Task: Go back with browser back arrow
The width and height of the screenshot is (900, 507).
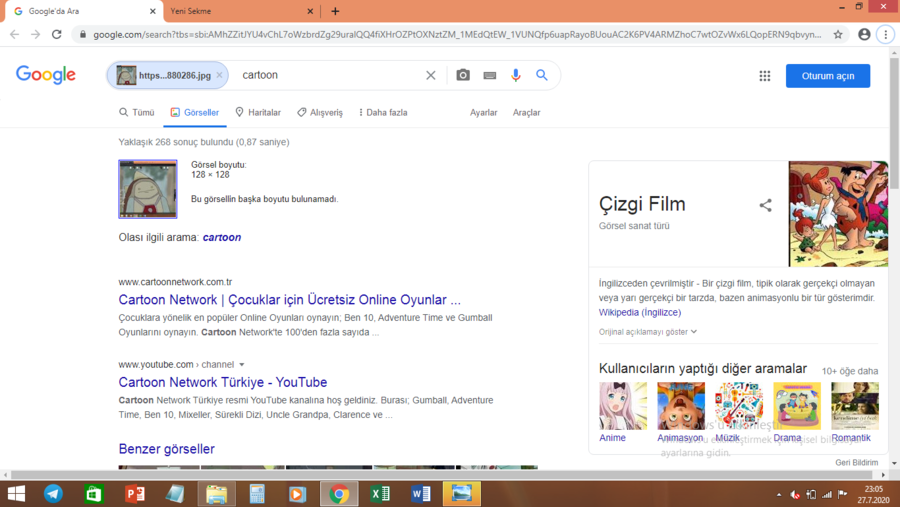Action: [x=14, y=34]
